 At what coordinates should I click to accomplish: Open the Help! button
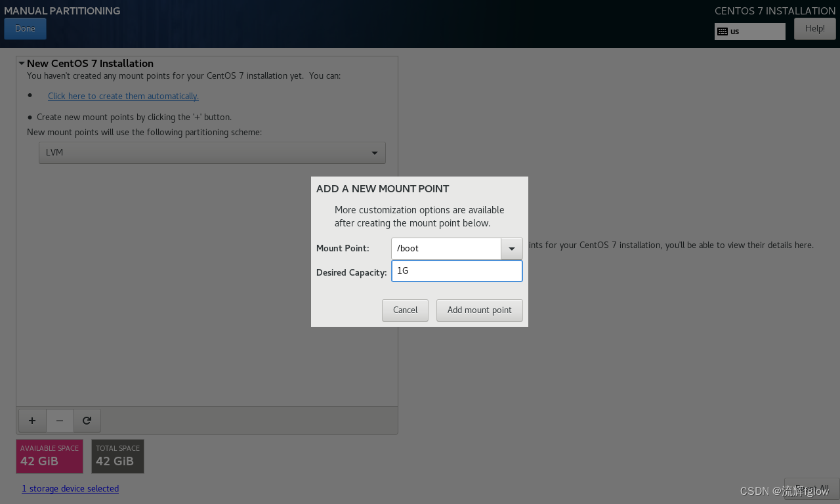tap(814, 29)
